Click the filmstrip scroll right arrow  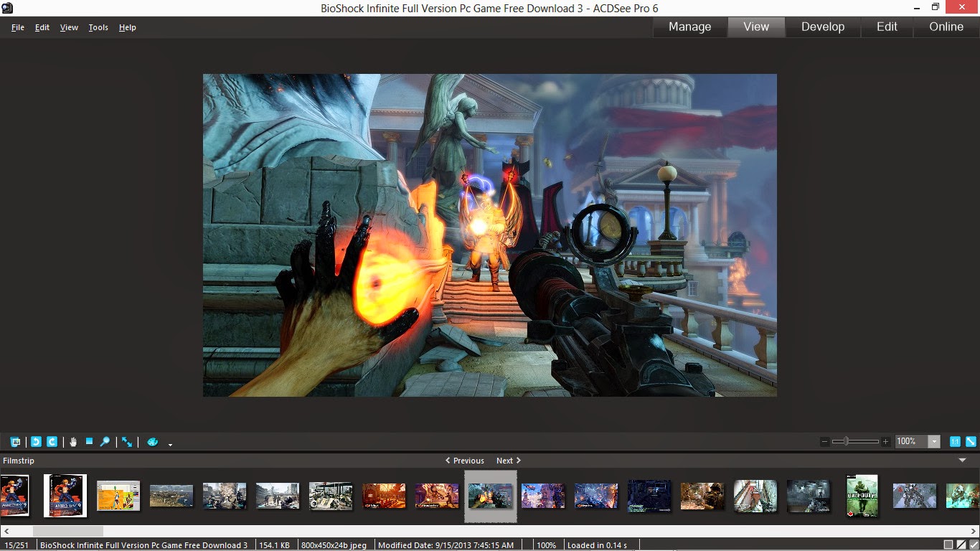pyautogui.click(x=974, y=532)
